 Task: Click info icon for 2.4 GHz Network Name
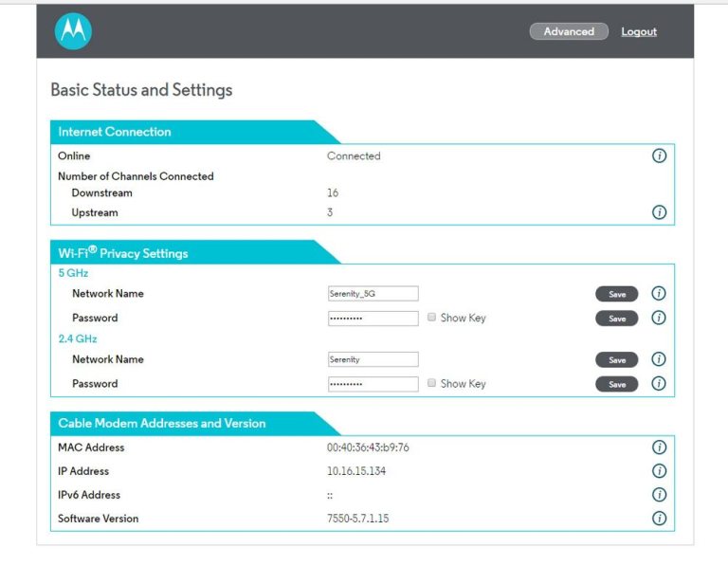tap(659, 359)
